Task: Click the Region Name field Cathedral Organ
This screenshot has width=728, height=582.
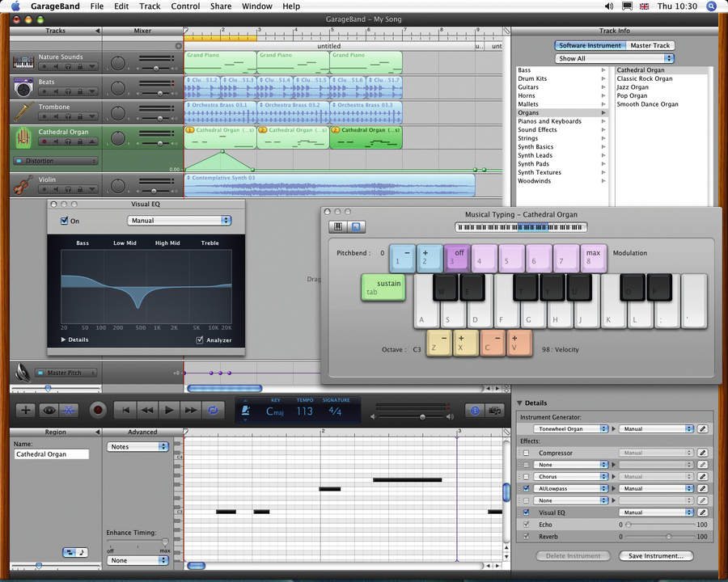Action: [x=51, y=454]
